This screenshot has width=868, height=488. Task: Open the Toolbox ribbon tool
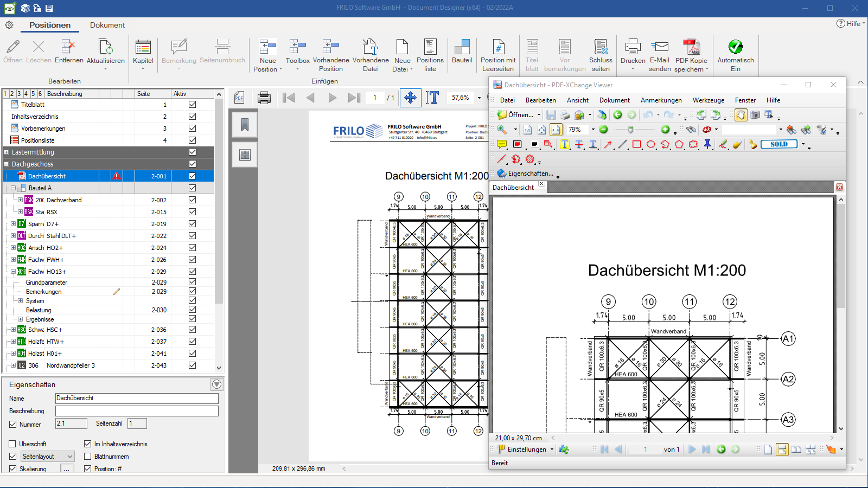pos(298,52)
